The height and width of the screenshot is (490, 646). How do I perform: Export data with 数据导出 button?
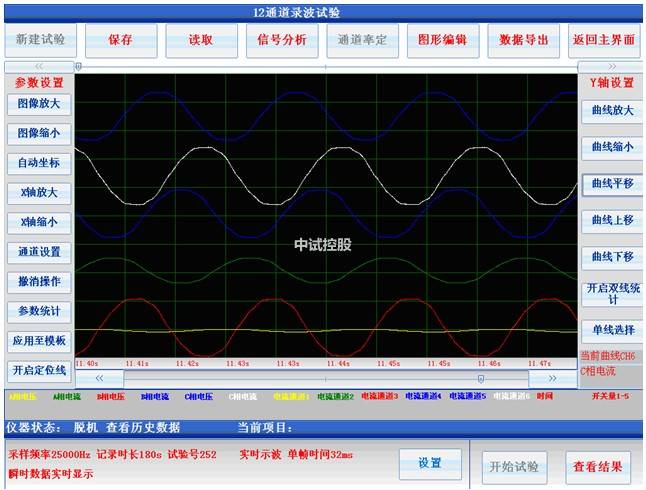523,40
